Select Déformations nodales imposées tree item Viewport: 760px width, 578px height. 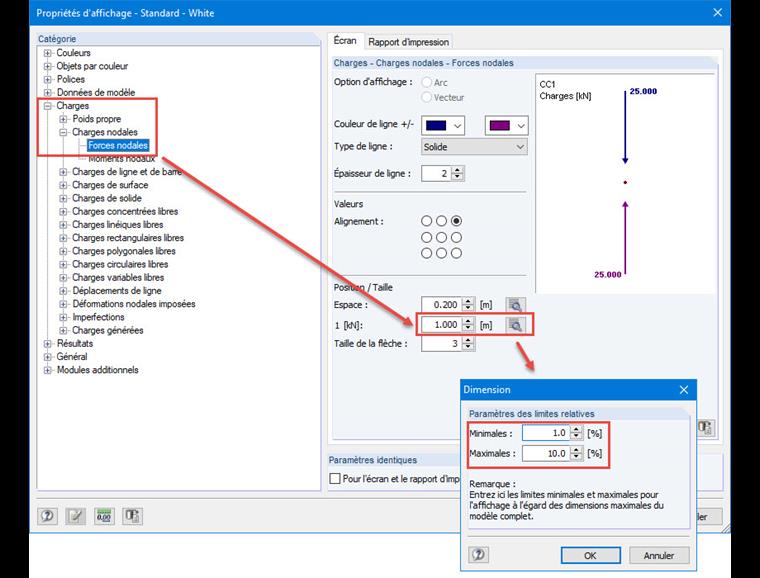point(134,304)
